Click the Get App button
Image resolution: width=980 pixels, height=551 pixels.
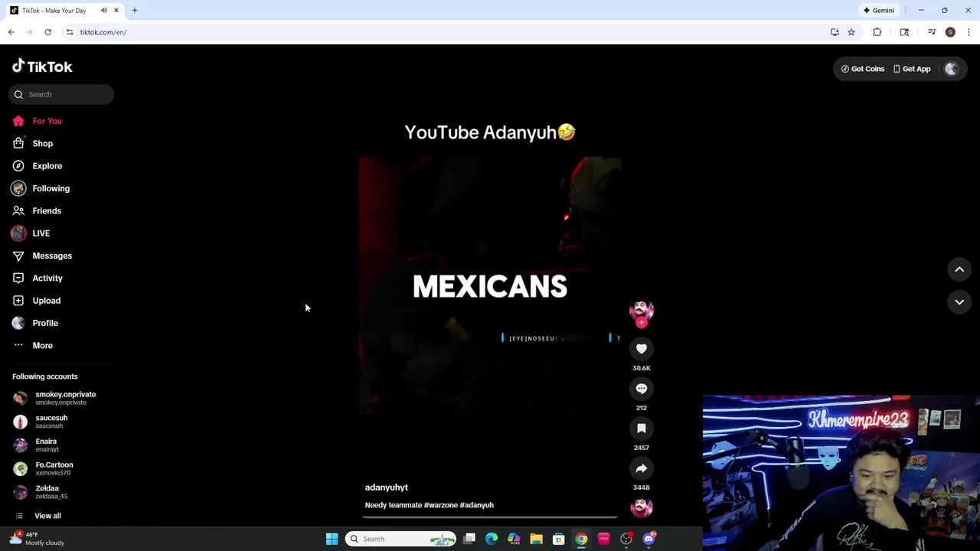coord(912,69)
